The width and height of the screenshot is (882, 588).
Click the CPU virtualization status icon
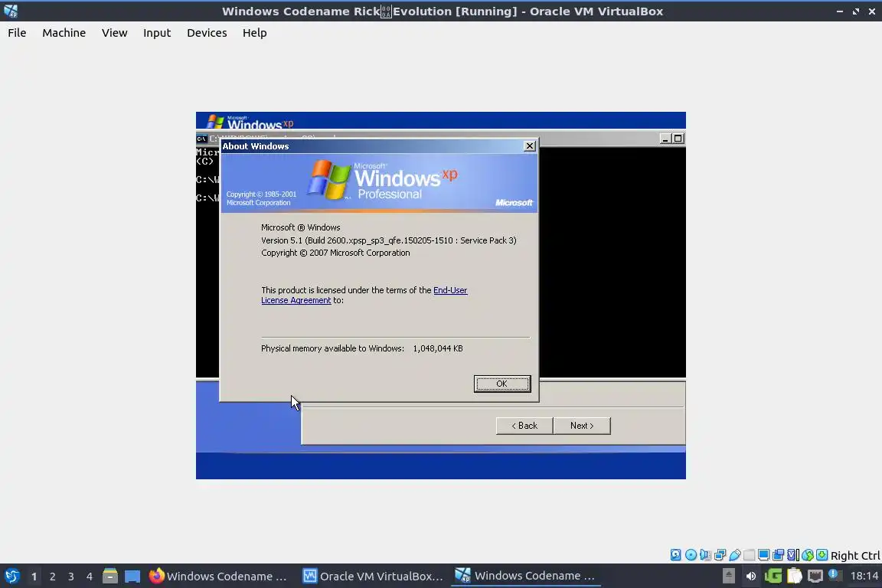pyautogui.click(x=793, y=555)
